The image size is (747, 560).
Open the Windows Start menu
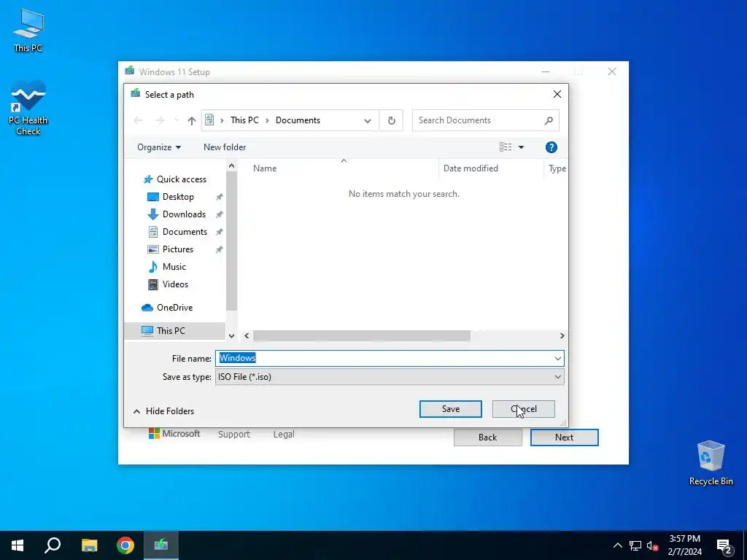tap(18, 545)
